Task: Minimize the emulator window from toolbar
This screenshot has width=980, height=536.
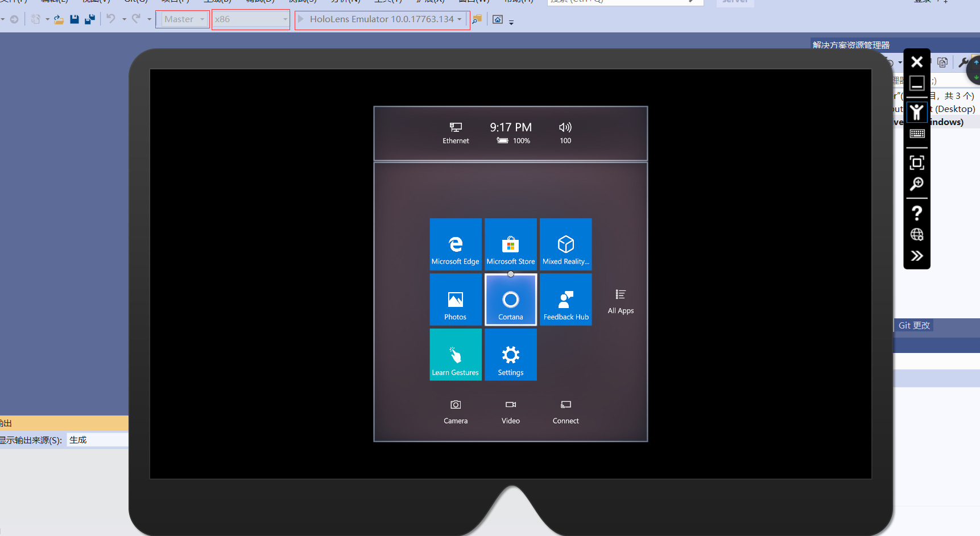Action: [x=917, y=83]
